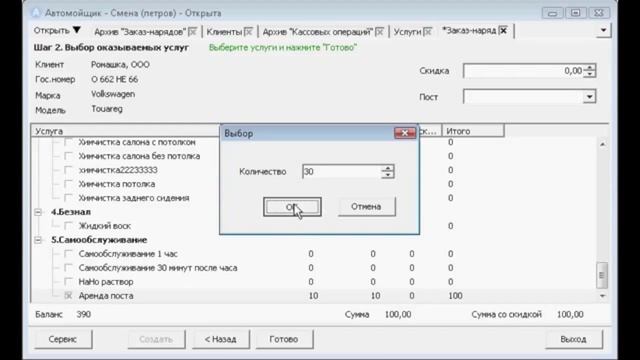Switch to the Услуги tab
Screen dimensions: 640x360
[407, 31]
